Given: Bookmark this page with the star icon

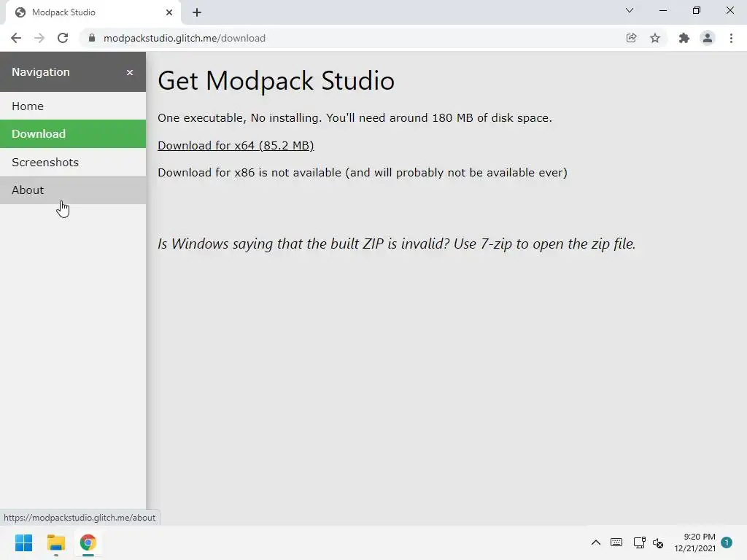Looking at the screenshot, I should coord(655,38).
